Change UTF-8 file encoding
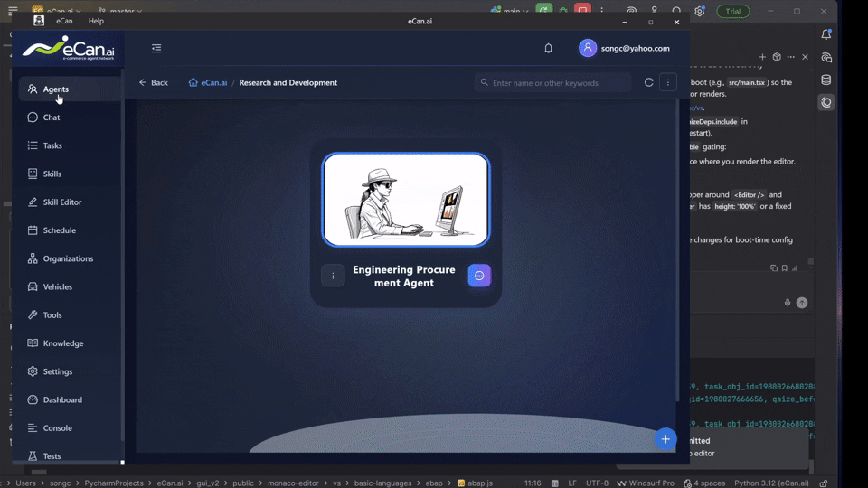 pyautogui.click(x=597, y=483)
